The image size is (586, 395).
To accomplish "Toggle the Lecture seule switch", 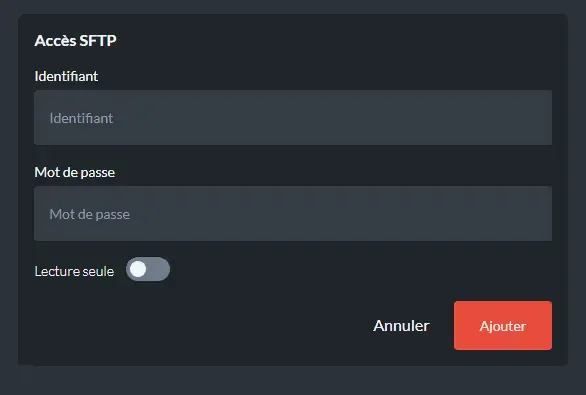I will (148, 269).
